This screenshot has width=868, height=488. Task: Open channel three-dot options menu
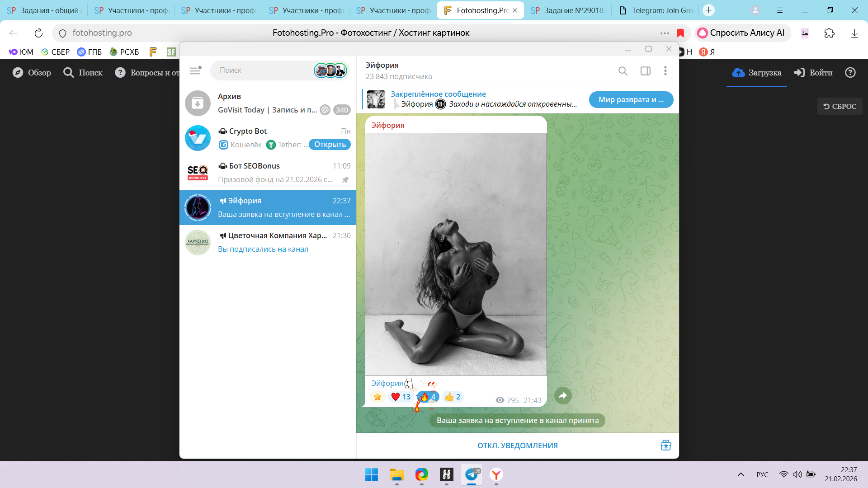point(665,71)
